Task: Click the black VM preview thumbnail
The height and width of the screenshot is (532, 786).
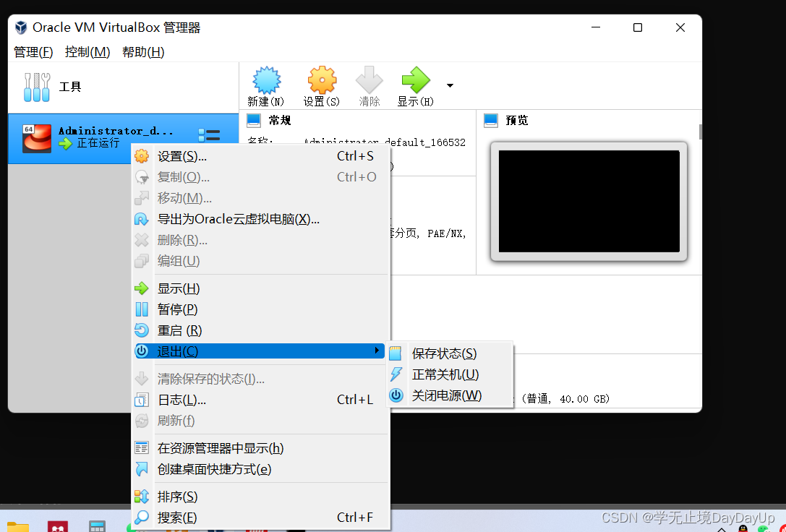Action: point(589,202)
